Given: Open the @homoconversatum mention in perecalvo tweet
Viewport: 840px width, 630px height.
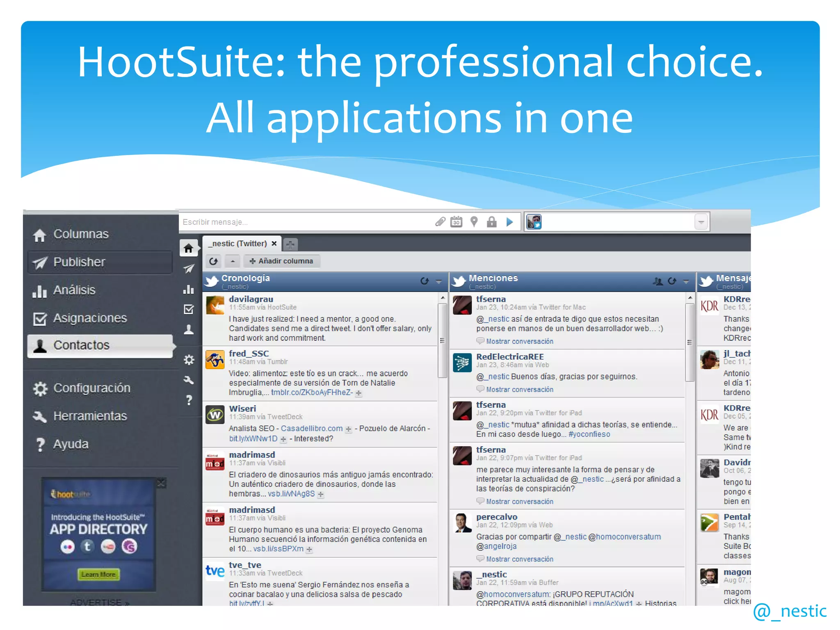Looking at the screenshot, I should (625, 537).
